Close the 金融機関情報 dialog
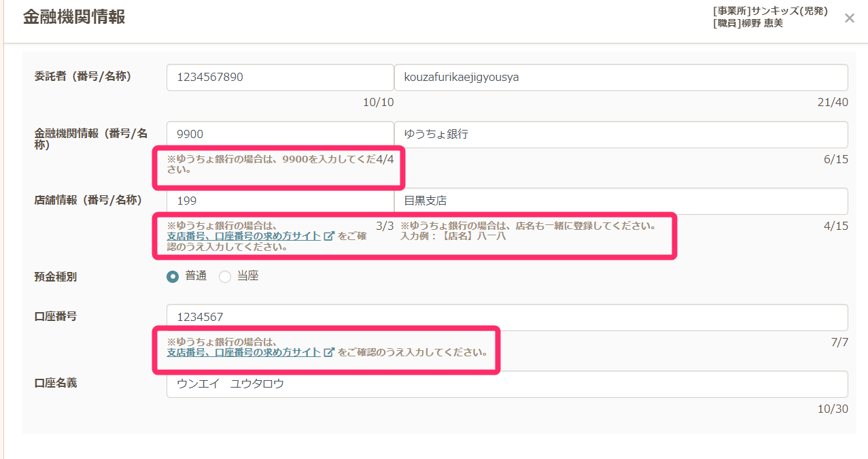The width and height of the screenshot is (868, 459). tap(849, 18)
